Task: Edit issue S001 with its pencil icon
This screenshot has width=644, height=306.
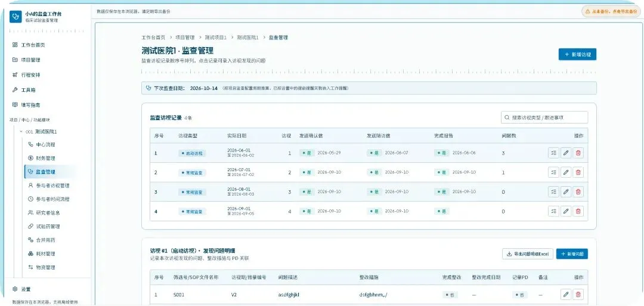Action: click(566, 294)
